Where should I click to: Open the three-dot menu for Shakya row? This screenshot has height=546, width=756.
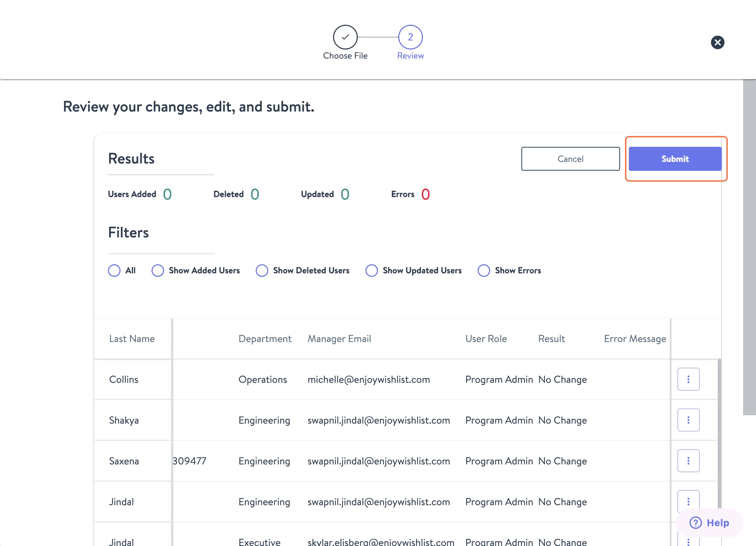pos(688,420)
